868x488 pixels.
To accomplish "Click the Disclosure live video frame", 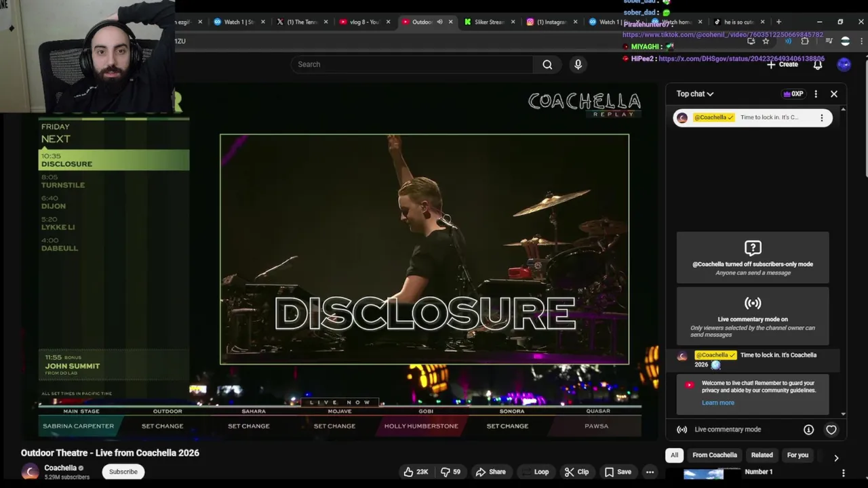I will pyautogui.click(x=425, y=249).
